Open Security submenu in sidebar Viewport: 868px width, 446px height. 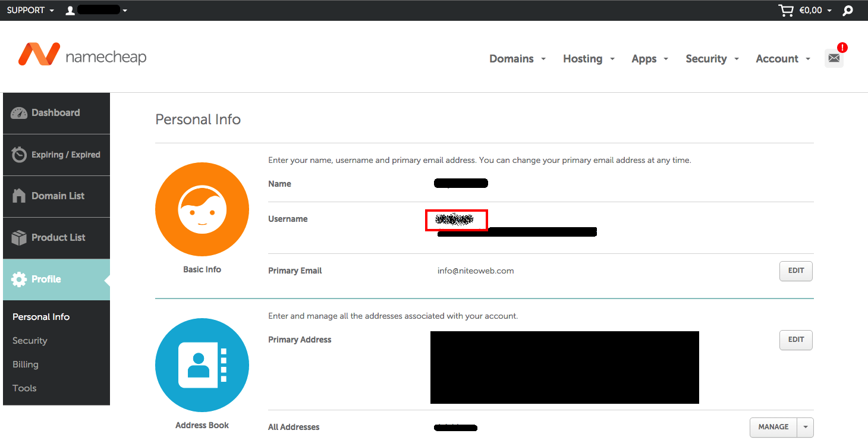pos(30,341)
